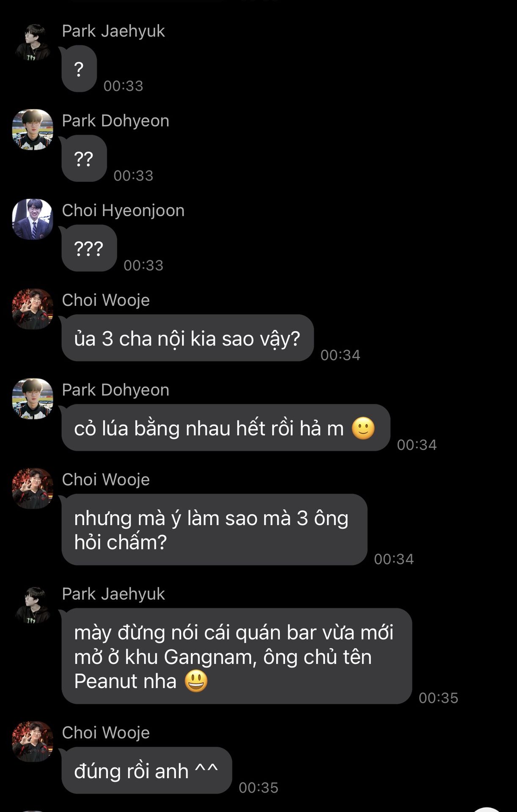Tap Choi Wooje's avatar beside 'đúng rồi anh'
Viewport: 517px width, 812px height.
click(x=33, y=741)
